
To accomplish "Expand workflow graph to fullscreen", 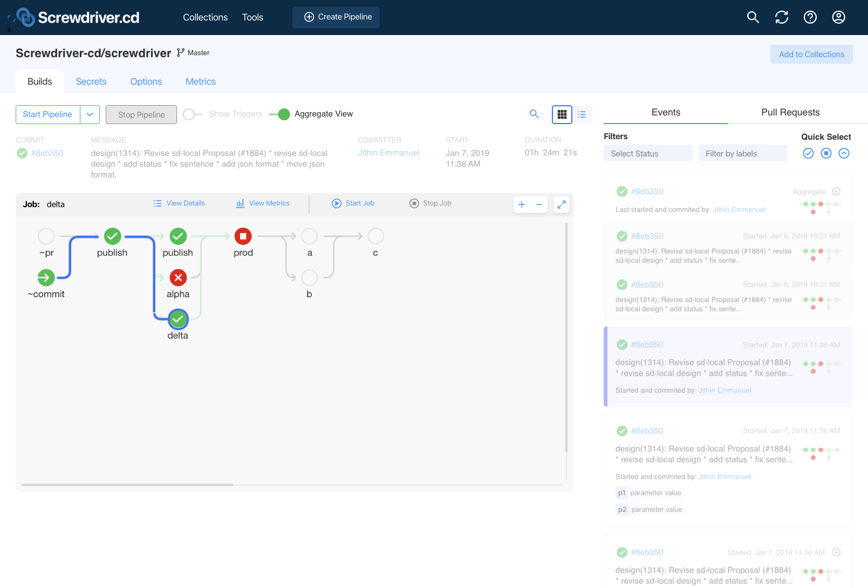I will 562,204.
